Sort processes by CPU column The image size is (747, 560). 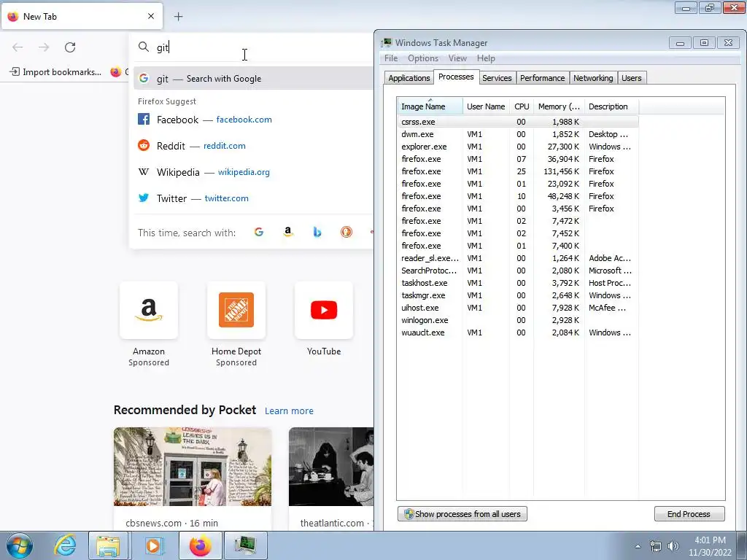point(522,106)
